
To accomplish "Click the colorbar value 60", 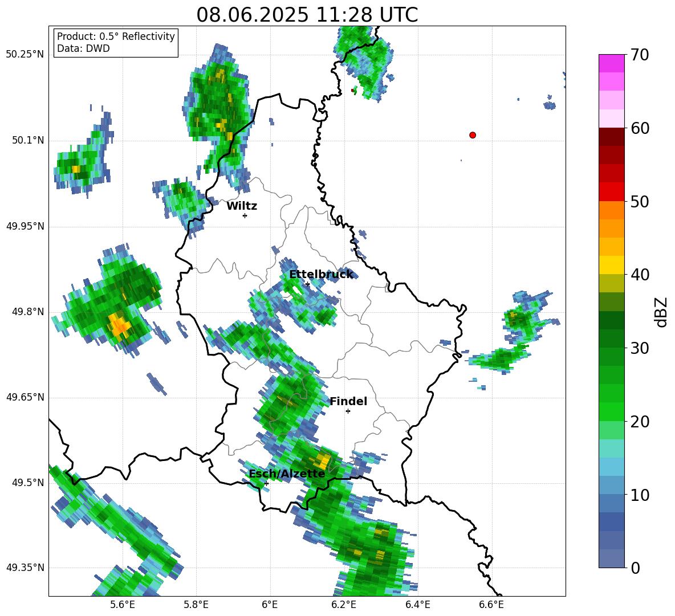I will point(640,128).
